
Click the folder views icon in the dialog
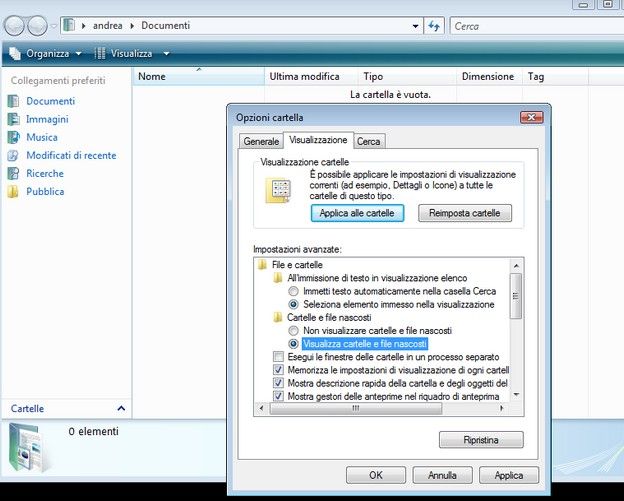point(279,191)
